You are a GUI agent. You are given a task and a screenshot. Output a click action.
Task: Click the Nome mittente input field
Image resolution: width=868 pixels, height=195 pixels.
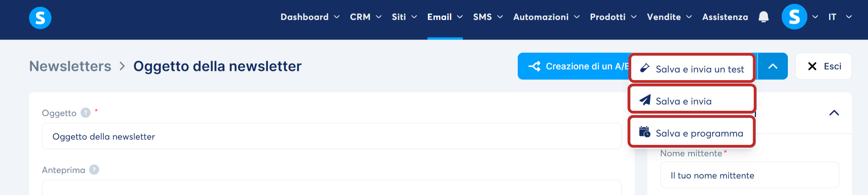[750, 175]
